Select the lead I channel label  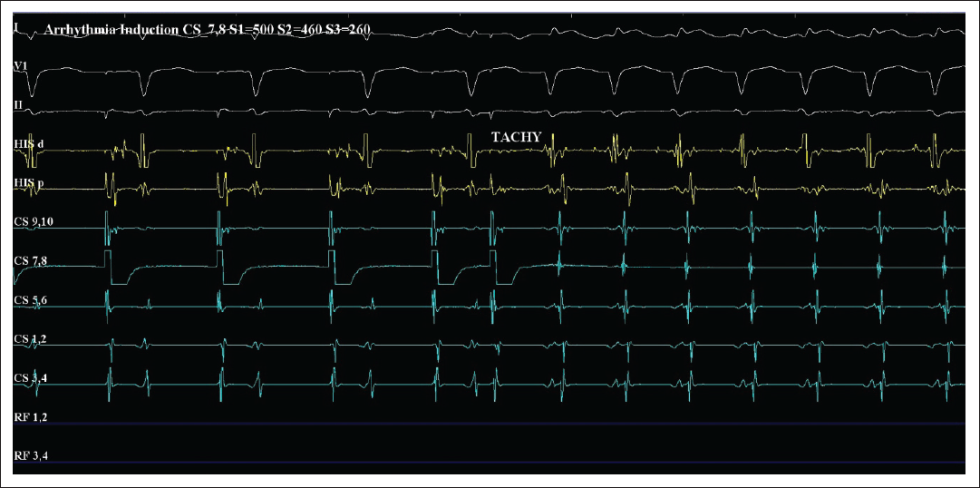point(15,27)
